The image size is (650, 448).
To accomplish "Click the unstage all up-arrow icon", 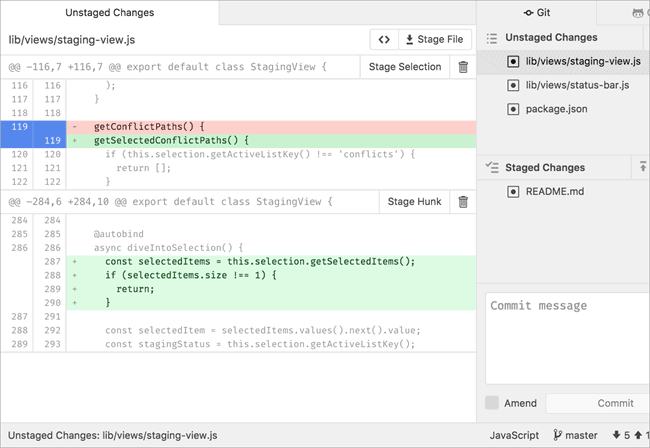I will (641, 167).
